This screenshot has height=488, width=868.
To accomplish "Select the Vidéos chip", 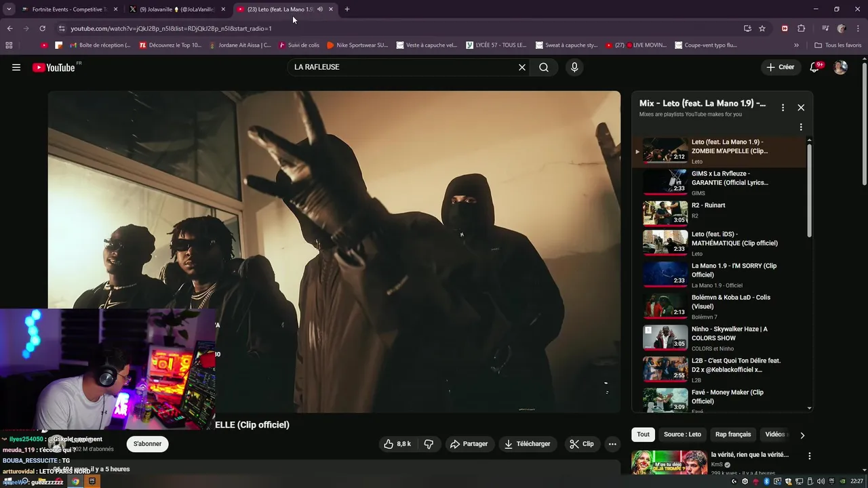I will pos(774,434).
